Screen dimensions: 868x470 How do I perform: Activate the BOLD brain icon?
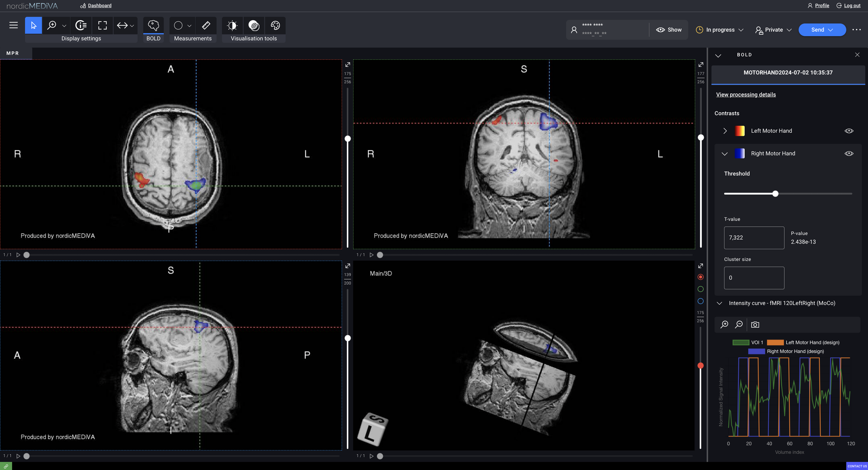click(153, 25)
